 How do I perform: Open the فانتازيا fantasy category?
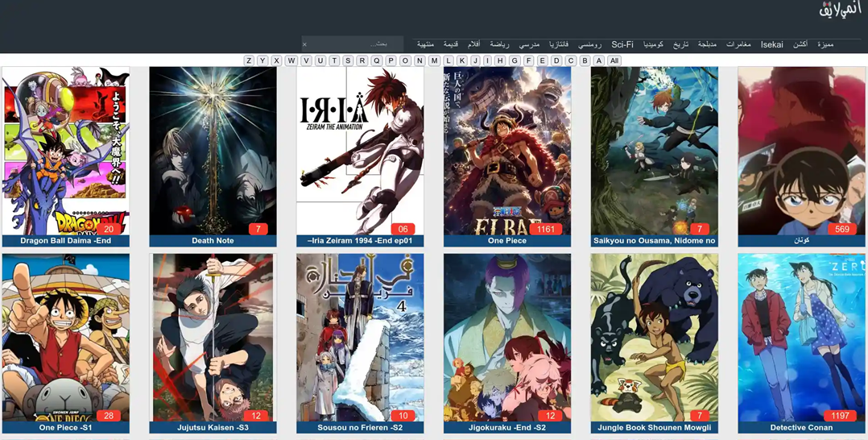click(559, 44)
